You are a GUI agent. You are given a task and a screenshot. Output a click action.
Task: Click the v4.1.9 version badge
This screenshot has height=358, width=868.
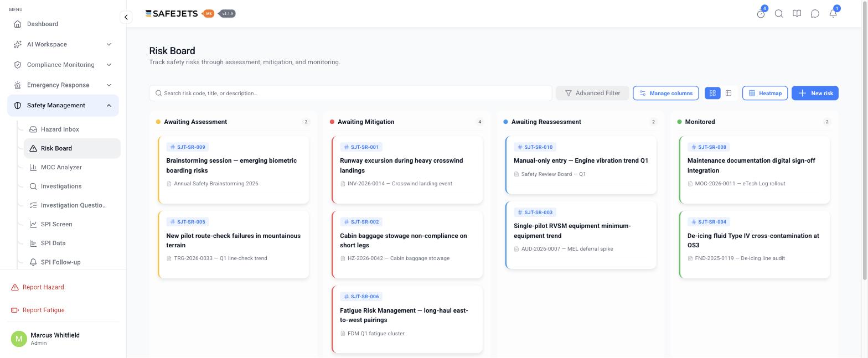228,13
